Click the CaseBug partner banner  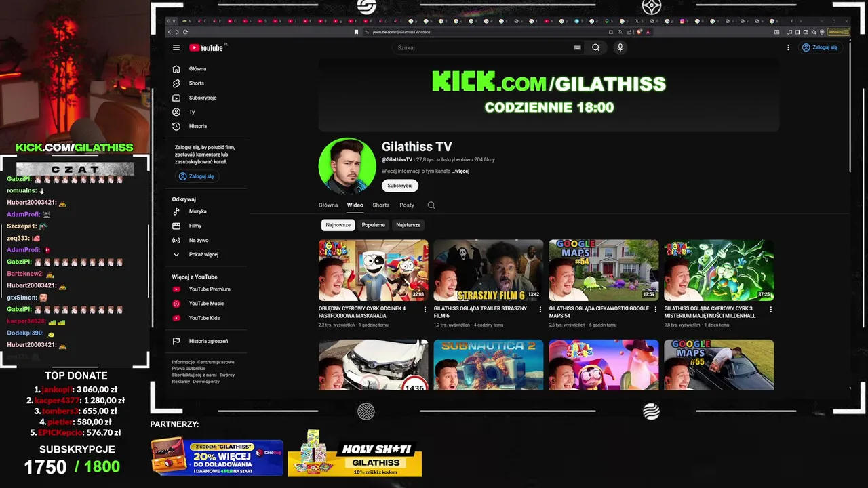[217, 456]
